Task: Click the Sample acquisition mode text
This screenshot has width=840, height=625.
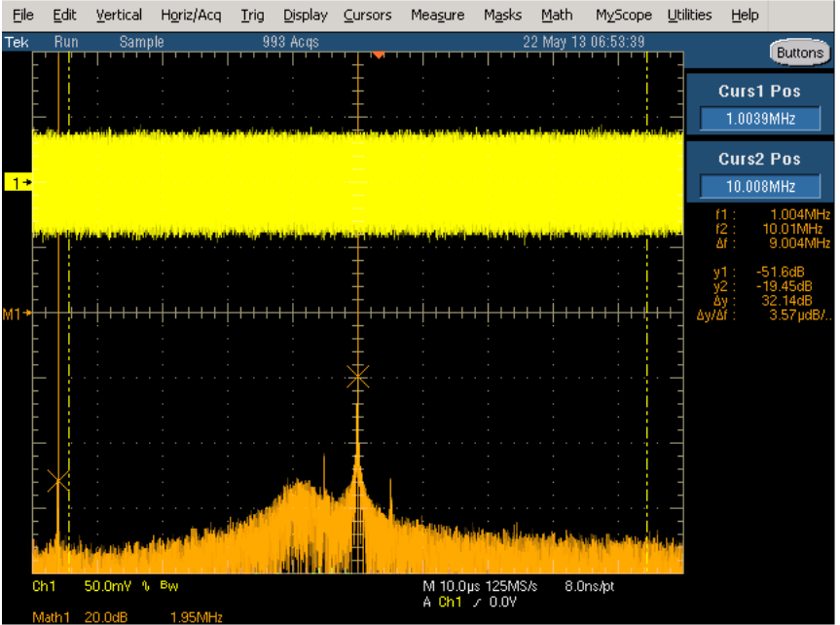Action: 141,42
